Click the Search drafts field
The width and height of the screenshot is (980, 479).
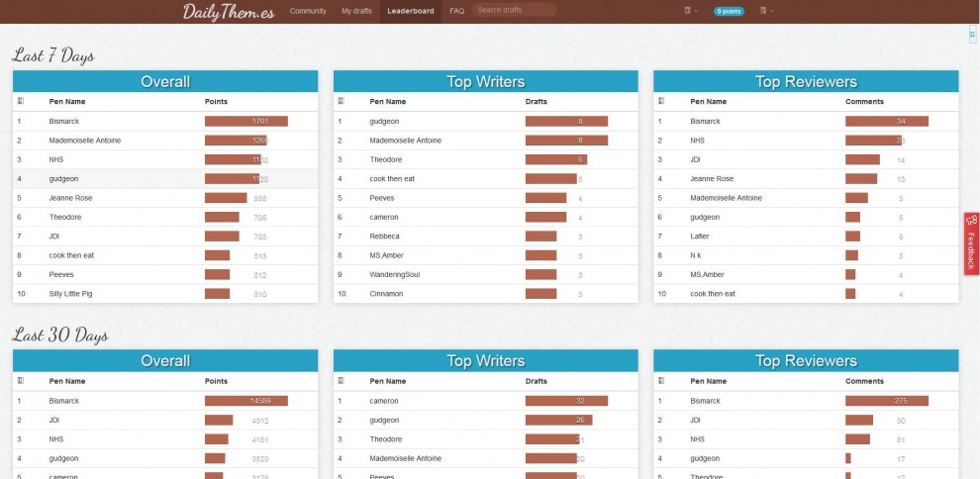[515, 10]
